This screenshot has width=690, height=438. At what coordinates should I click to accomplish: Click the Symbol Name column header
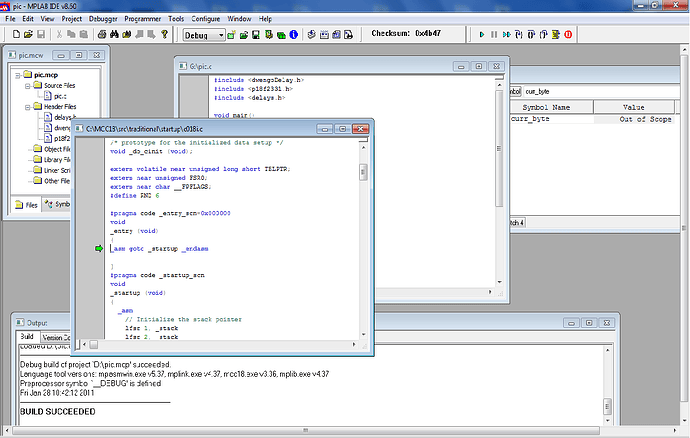coord(551,107)
